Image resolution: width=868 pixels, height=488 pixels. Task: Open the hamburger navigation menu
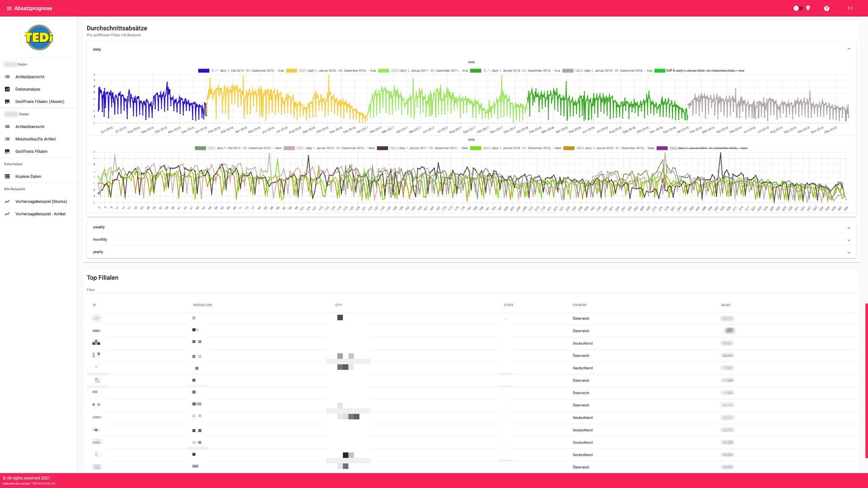click(x=9, y=8)
